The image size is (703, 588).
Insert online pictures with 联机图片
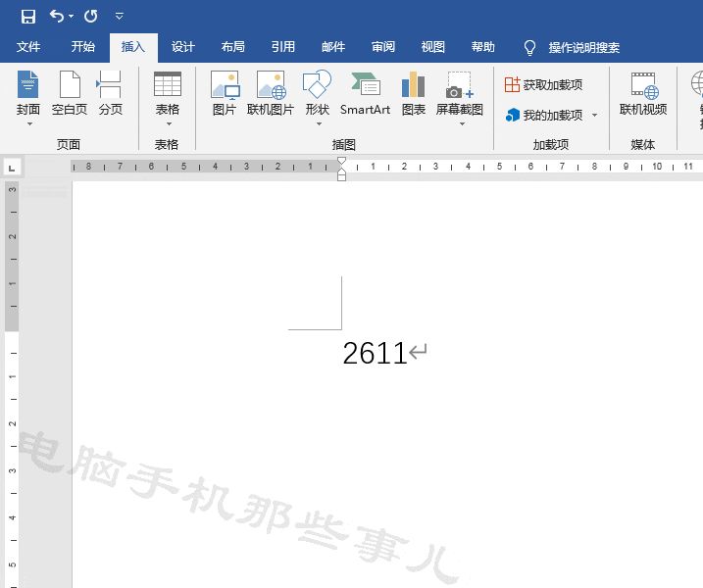click(x=271, y=93)
